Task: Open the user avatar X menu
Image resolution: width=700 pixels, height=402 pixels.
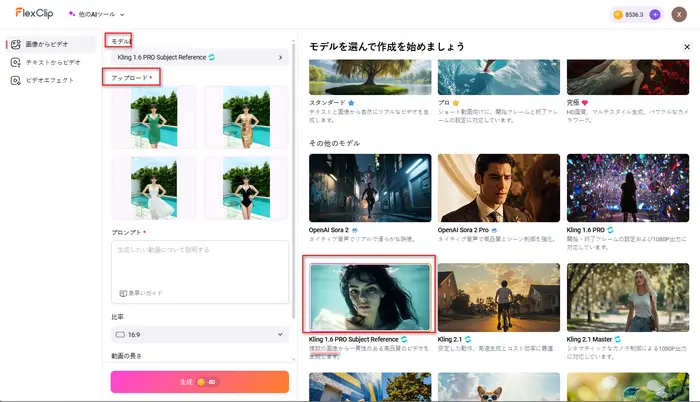Action: 679,14
